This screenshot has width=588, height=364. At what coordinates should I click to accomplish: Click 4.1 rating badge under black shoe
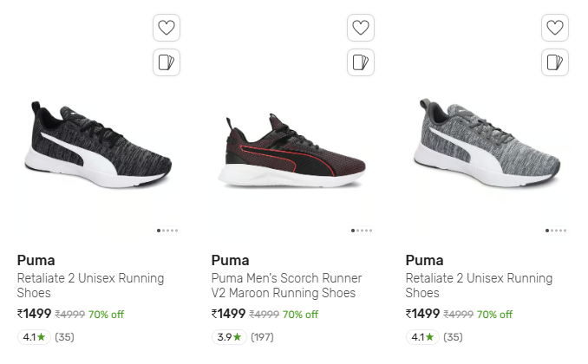point(34,337)
